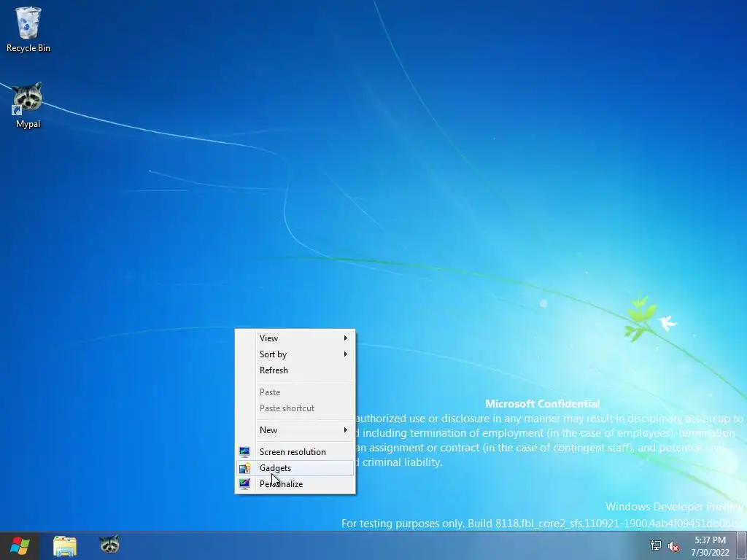Click the Gadgets menu icon
The image size is (747, 560).
tap(244, 468)
